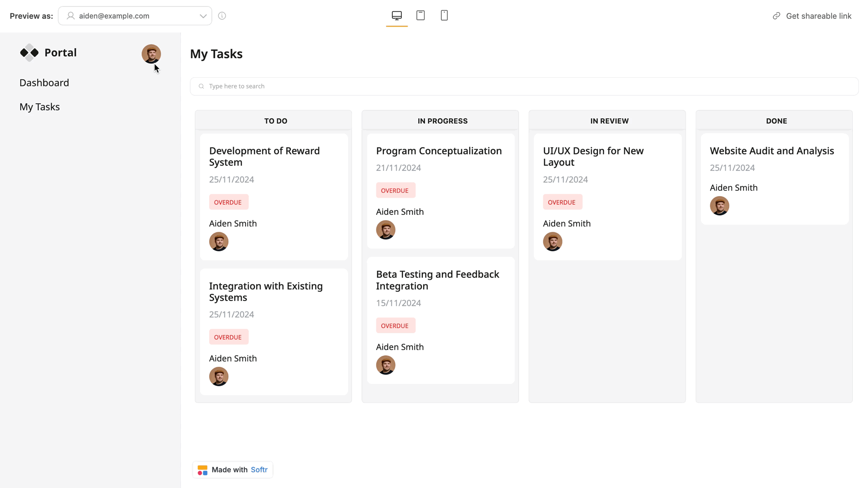The height and width of the screenshot is (488, 868).
Task: Open the Development of Reward System card
Action: click(x=264, y=156)
